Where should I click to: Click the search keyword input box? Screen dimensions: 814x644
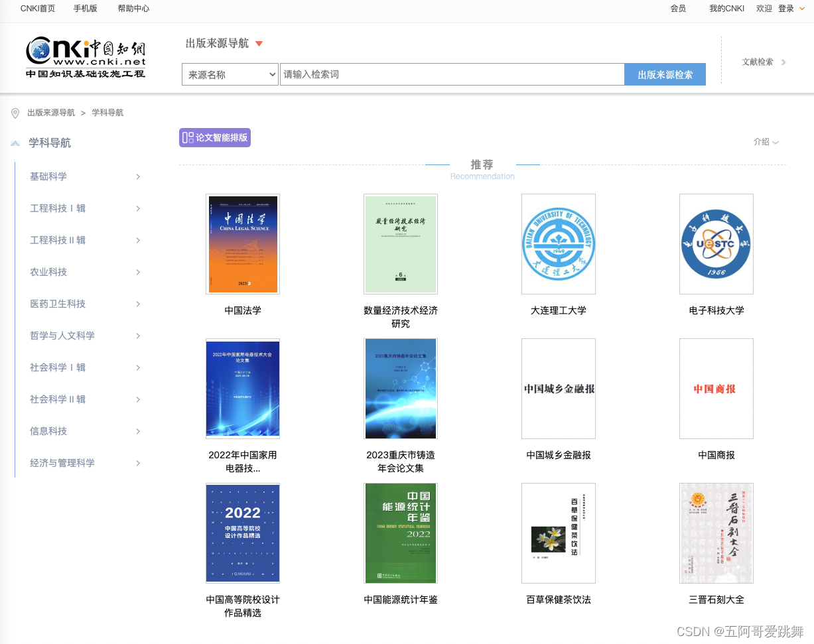coord(452,74)
